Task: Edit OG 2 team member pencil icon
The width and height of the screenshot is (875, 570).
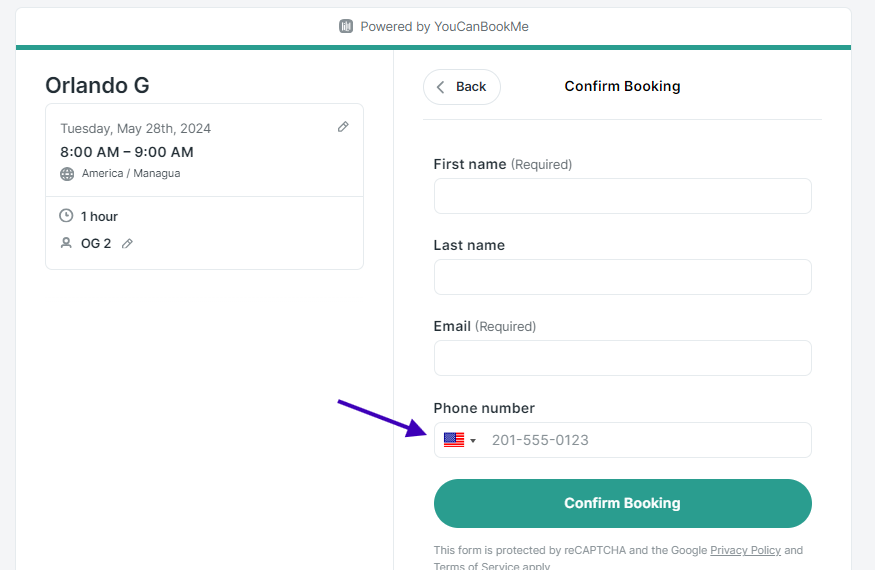Action: coord(127,243)
